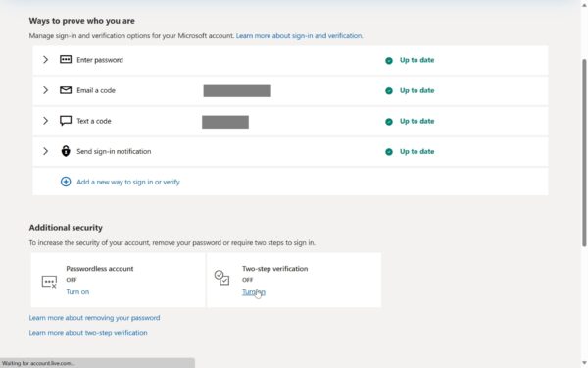The width and height of the screenshot is (588, 368).
Task: Turn on Two-step verification
Action: click(x=254, y=292)
